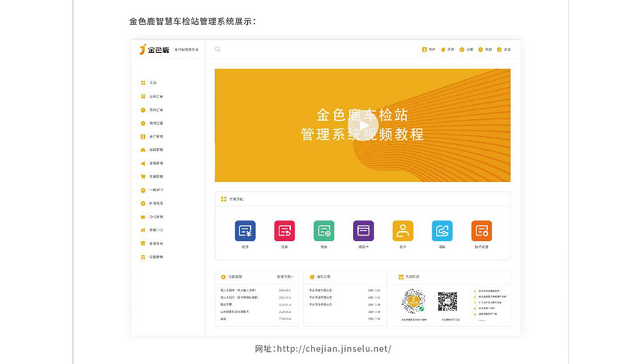Launch the orange document-with-gear shortcut
Viewport: 643px width, 364px height.
point(482,231)
